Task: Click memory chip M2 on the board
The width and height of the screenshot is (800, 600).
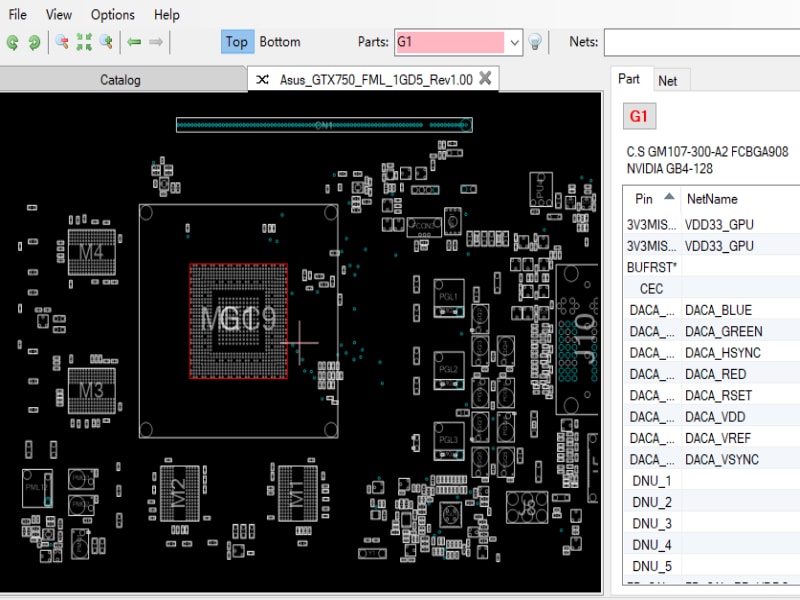Action: click(180, 493)
